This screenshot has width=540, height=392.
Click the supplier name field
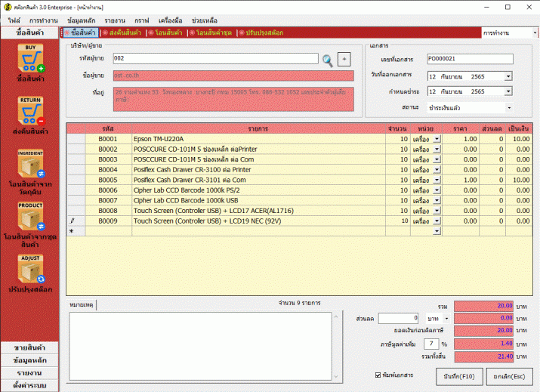[233, 76]
